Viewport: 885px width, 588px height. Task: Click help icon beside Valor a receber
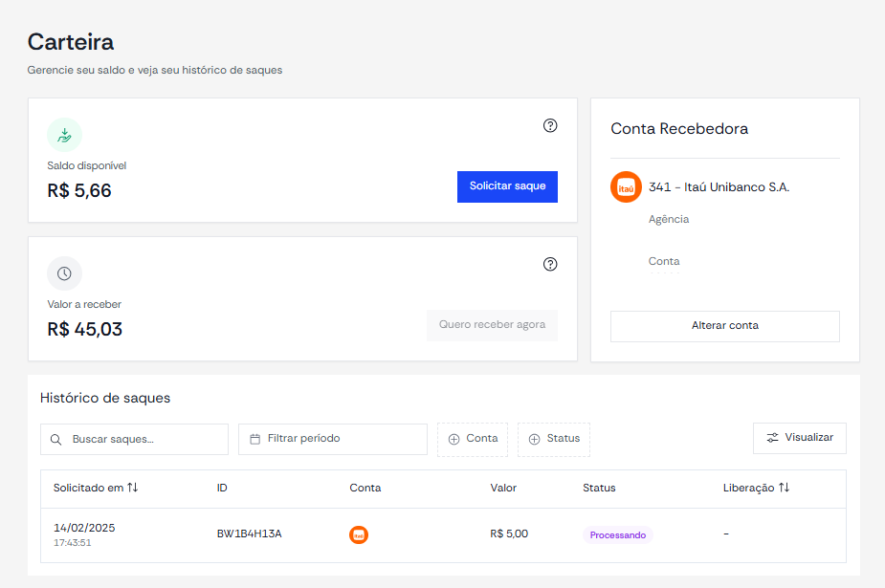click(x=550, y=265)
